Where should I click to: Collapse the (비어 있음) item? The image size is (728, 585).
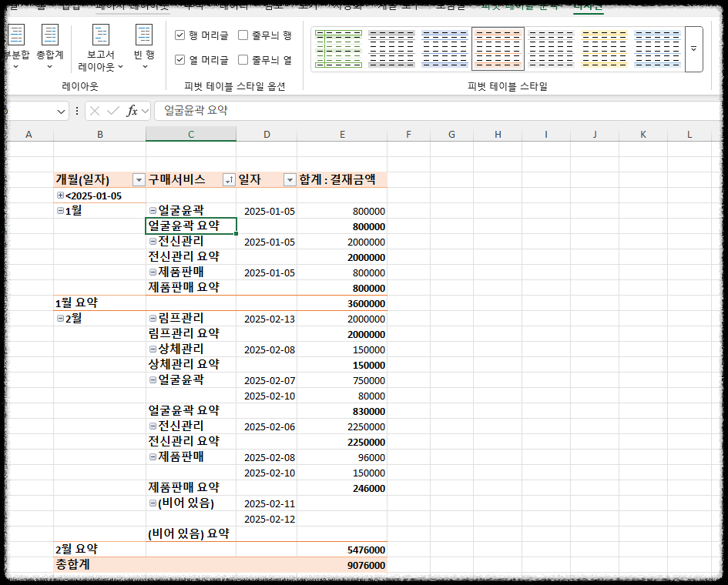click(x=153, y=503)
